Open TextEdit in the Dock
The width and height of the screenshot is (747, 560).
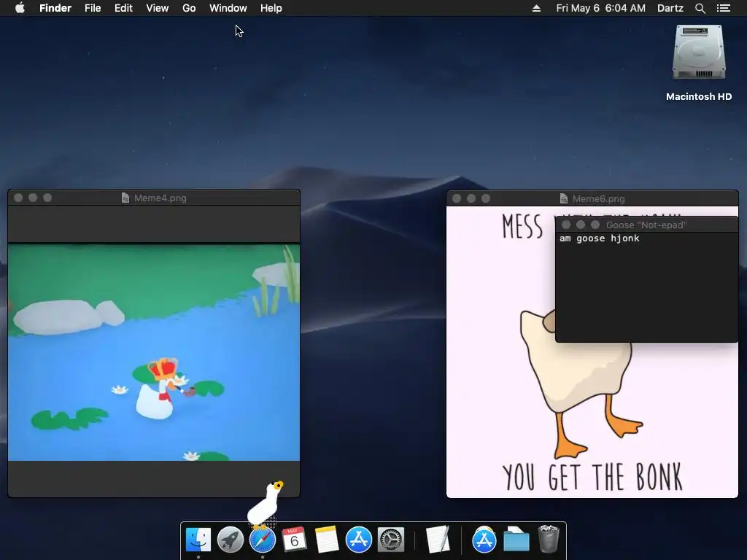[x=438, y=540]
